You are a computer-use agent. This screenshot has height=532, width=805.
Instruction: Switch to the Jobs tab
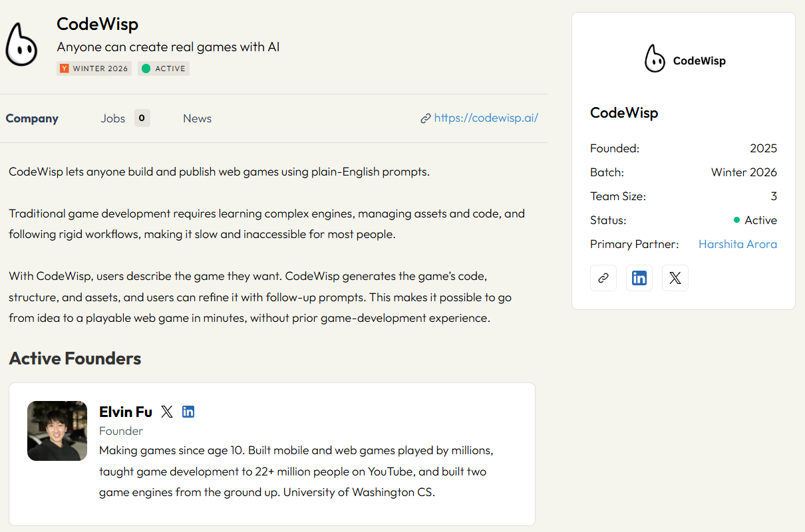click(x=113, y=118)
